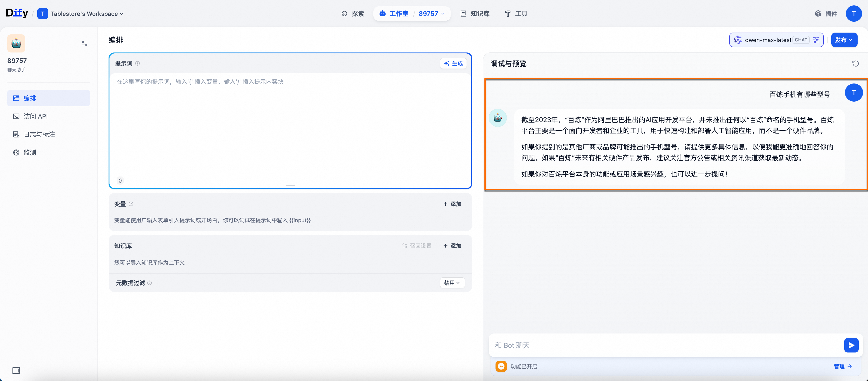This screenshot has height=381, width=868.
Task: Click the 提示词 help icon
Action: (138, 63)
